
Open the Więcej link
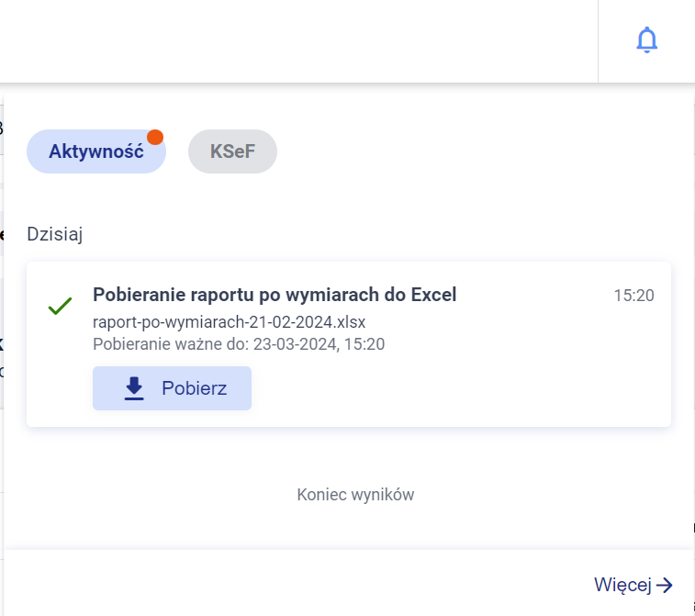[x=633, y=585]
